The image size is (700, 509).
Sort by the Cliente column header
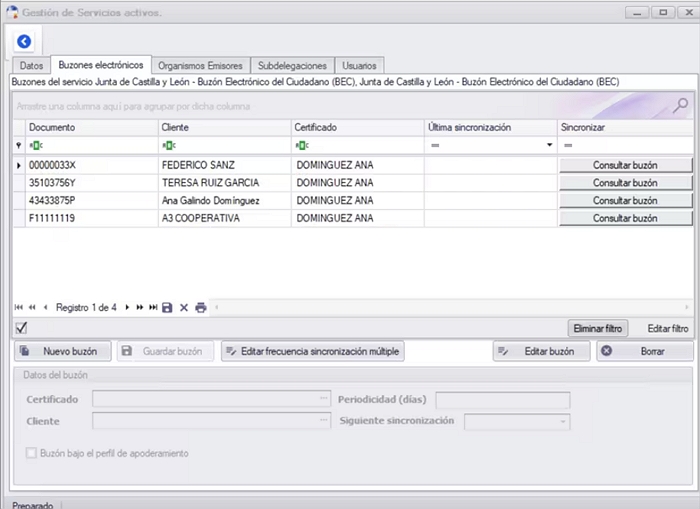[225, 127]
